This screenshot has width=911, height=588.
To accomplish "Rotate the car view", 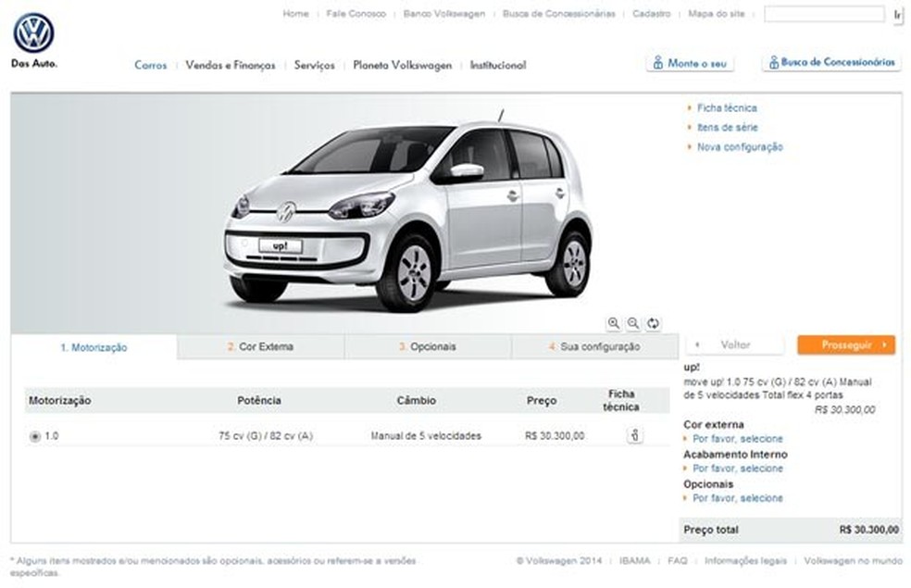I will pos(653,324).
